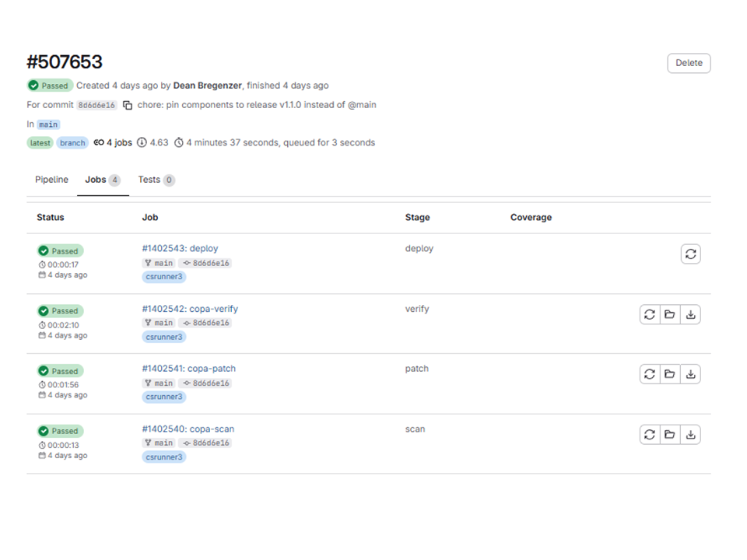Click main ref on copa-patch job

point(159,383)
